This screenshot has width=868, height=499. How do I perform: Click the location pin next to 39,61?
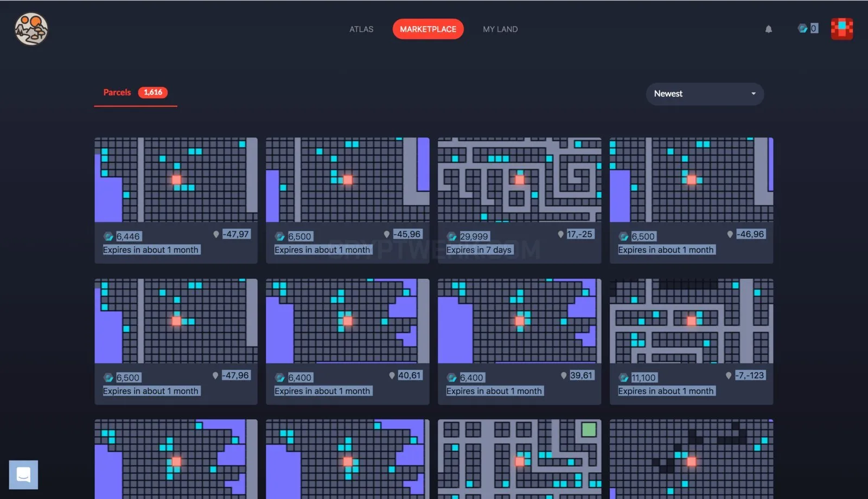[564, 375]
